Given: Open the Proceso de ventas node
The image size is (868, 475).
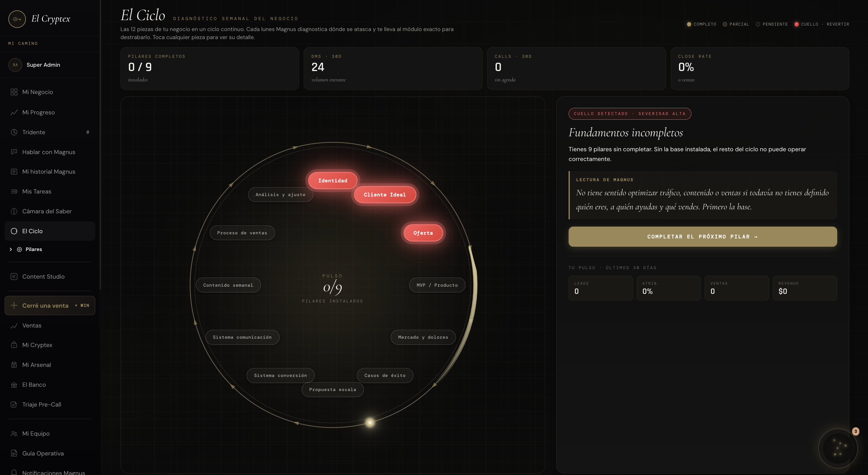Looking at the screenshot, I should pyautogui.click(x=242, y=233).
